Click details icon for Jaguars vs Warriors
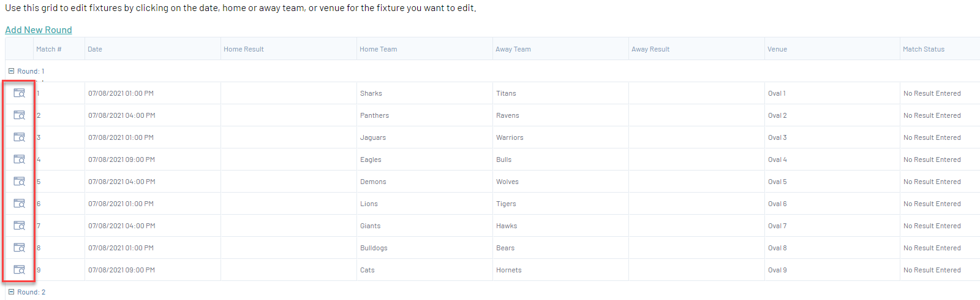The width and height of the screenshot is (980, 300). (x=19, y=137)
